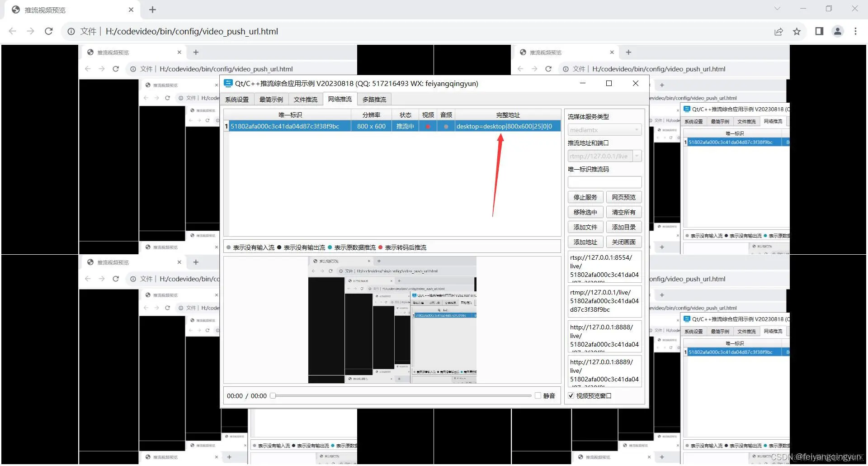Close the 推流视频预览 browser tab
This screenshot has width=868, height=466.
131,10
